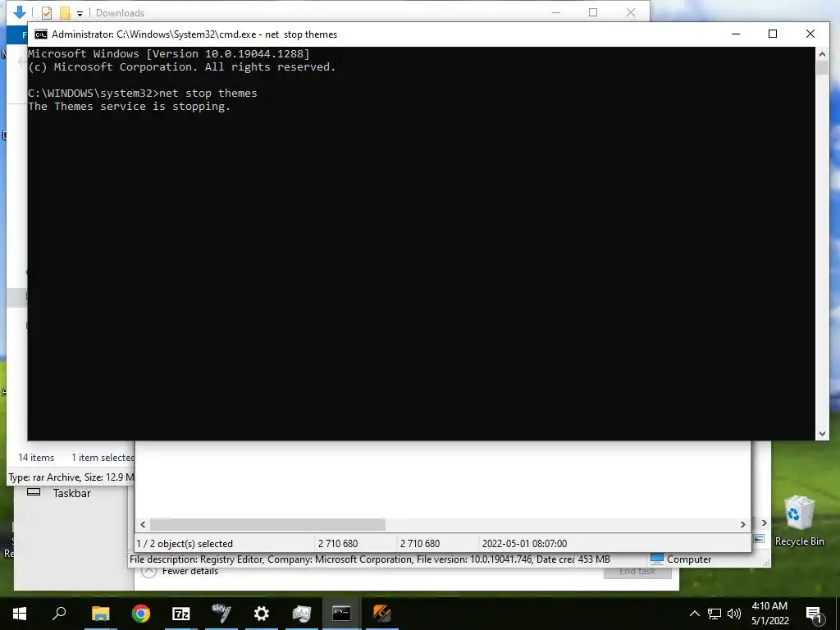
Task: Click 'Downloads' title in Explorer window
Action: pyautogui.click(x=120, y=13)
